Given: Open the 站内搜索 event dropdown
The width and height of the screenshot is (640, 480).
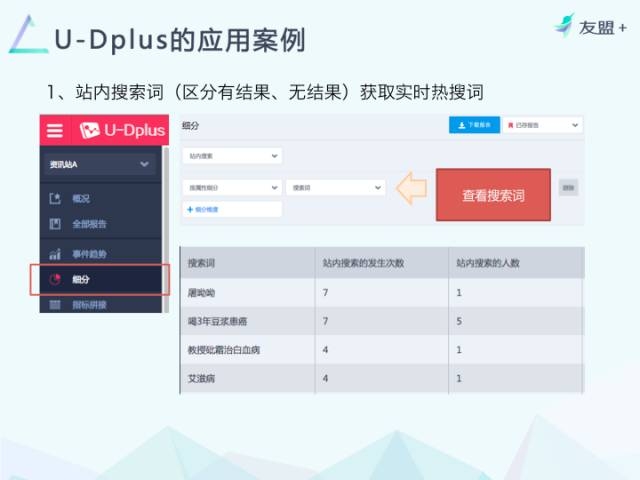Looking at the screenshot, I should click(x=232, y=156).
